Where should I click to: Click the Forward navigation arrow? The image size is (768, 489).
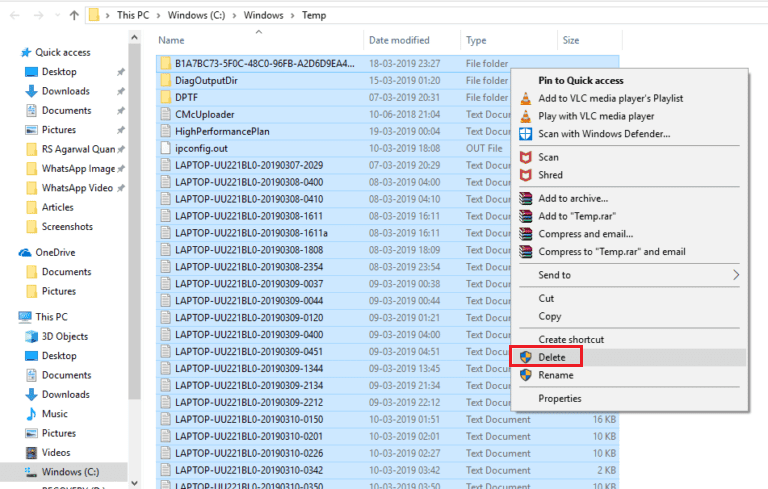(38, 15)
